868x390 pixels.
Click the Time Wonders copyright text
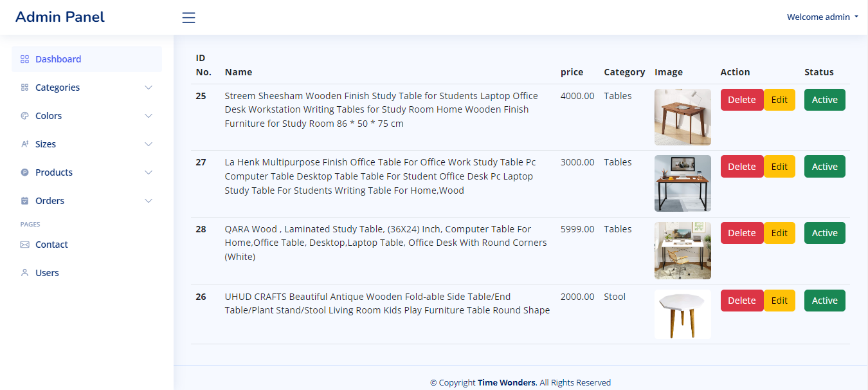tap(507, 382)
